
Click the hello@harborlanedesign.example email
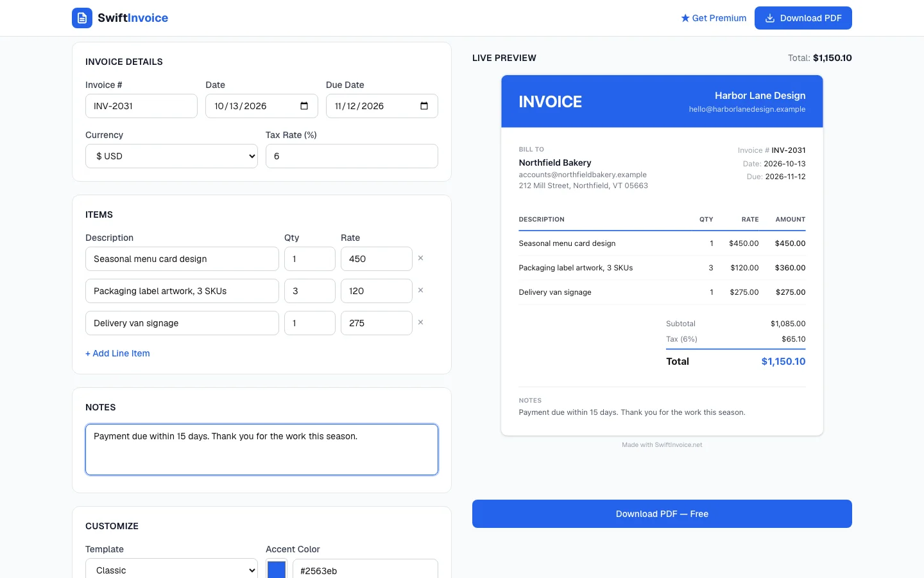point(748,109)
